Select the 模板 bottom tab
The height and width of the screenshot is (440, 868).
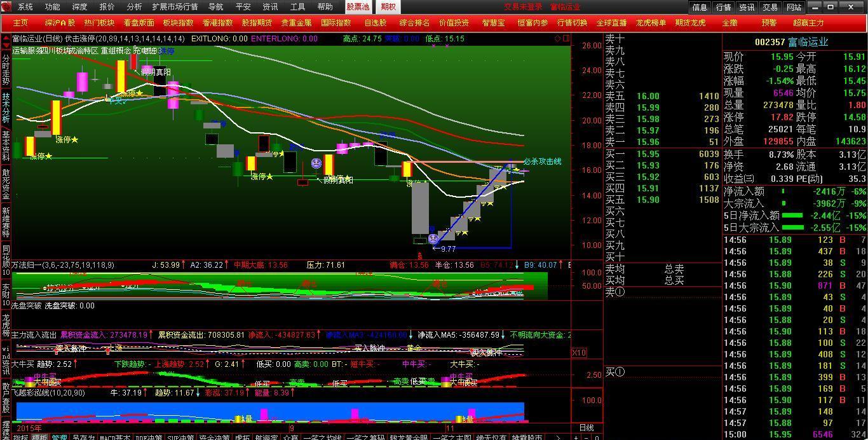click(40, 436)
